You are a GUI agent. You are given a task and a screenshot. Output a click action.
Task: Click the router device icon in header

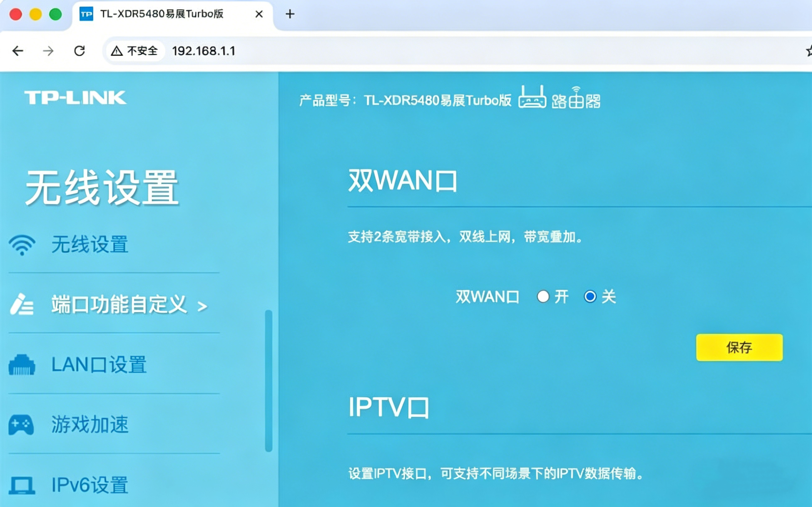[532, 97]
